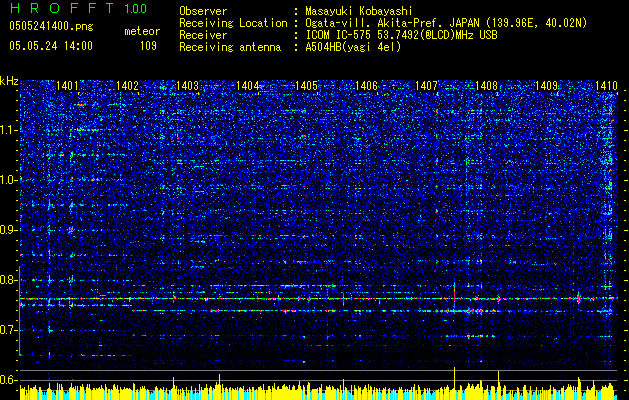Click the Receiving Location label
Viewport: 629px width, 400px height.
click(233, 23)
